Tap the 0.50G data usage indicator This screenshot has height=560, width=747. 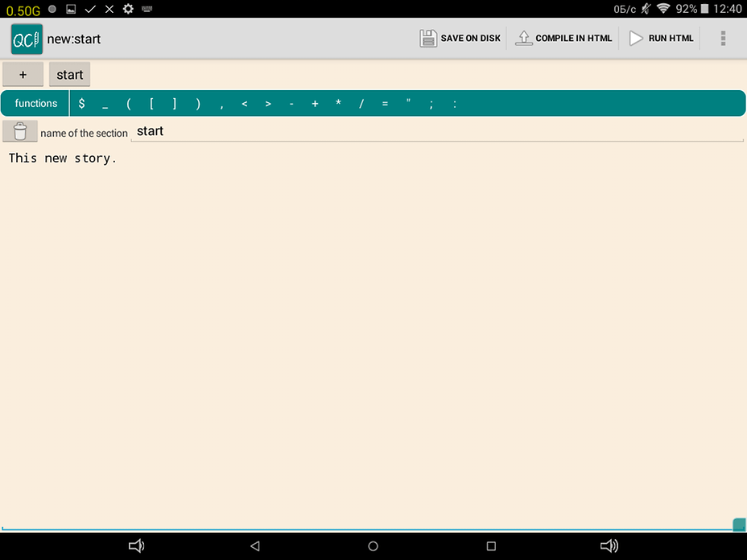pos(23,10)
